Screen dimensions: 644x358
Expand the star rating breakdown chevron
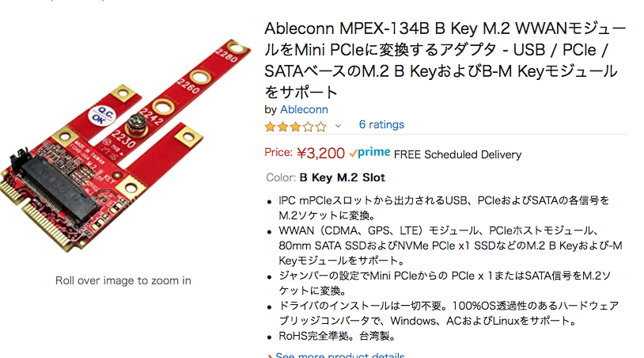[x=338, y=126]
